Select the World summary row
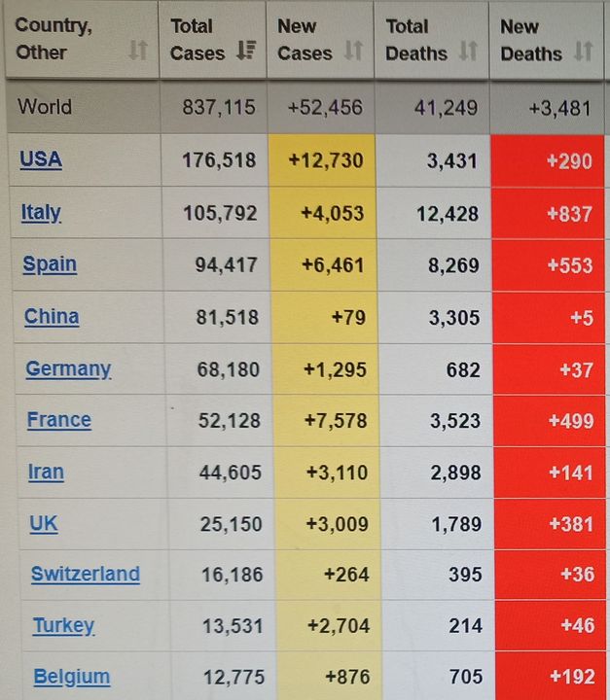The width and height of the screenshot is (610, 700). (305, 108)
